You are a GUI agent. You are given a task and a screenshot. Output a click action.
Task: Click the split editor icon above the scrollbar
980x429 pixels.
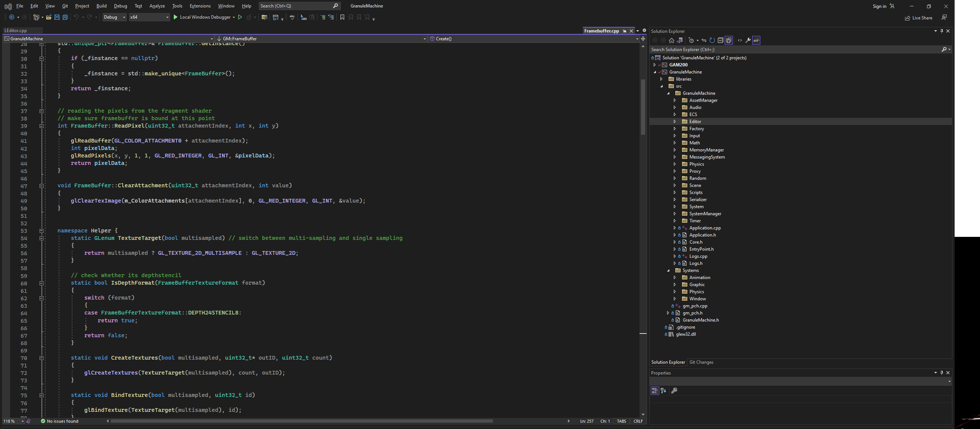(643, 38)
